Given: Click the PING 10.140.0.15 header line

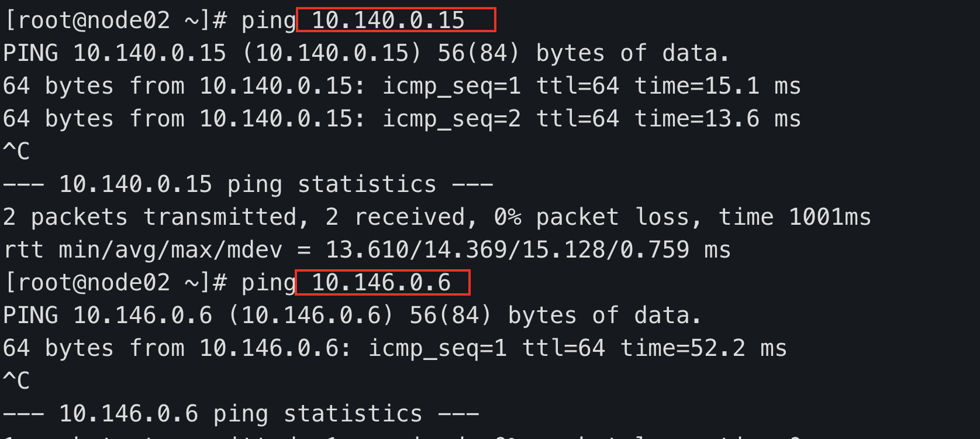Looking at the screenshot, I should [367, 53].
